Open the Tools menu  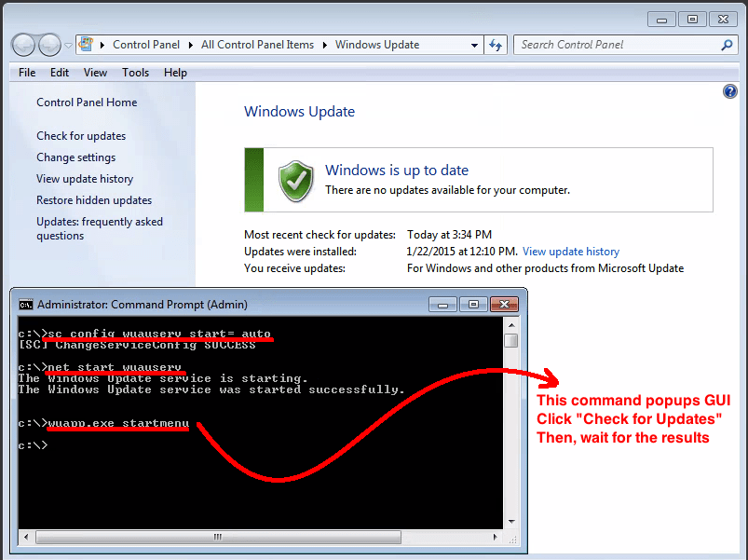point(135,72)
